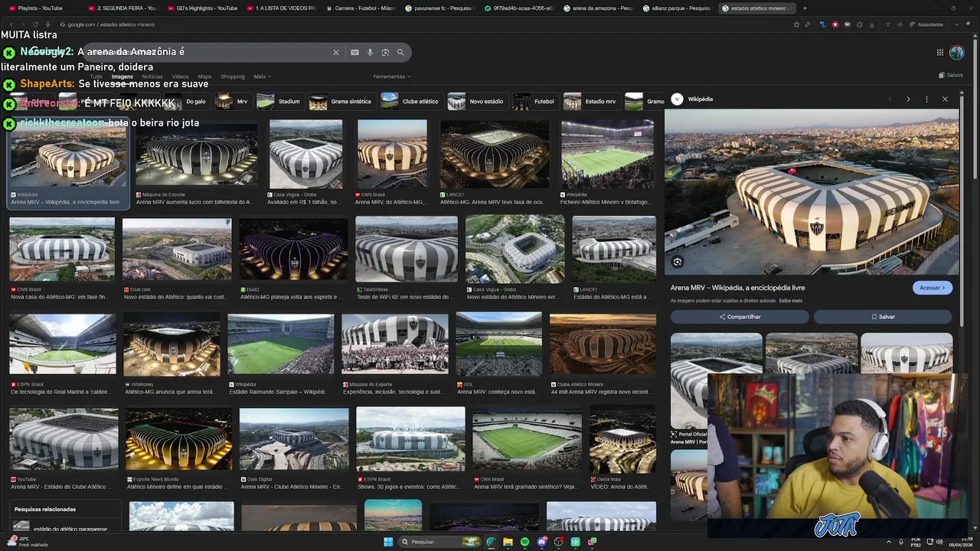Filter images by Mrv chip

pos(232,101)
